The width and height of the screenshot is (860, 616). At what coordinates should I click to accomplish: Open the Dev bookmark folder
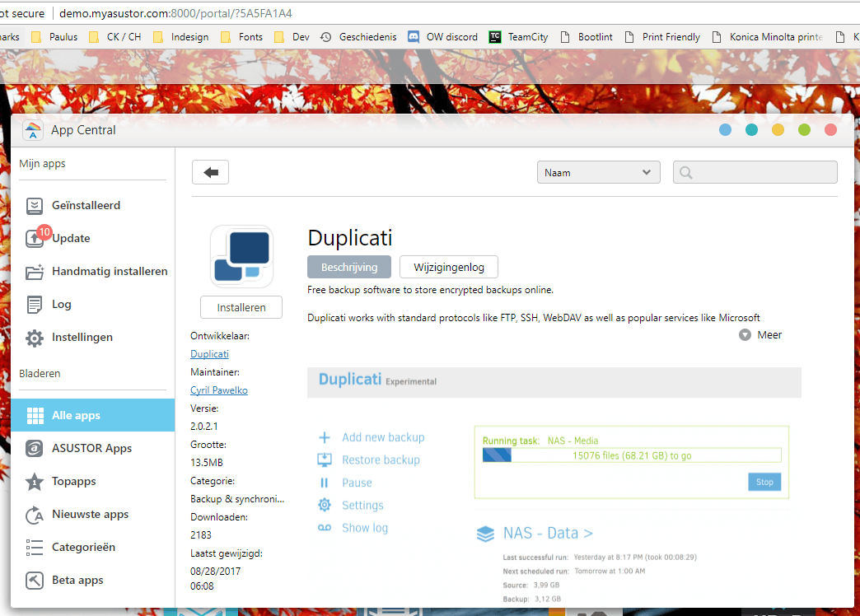coord(292,37)
